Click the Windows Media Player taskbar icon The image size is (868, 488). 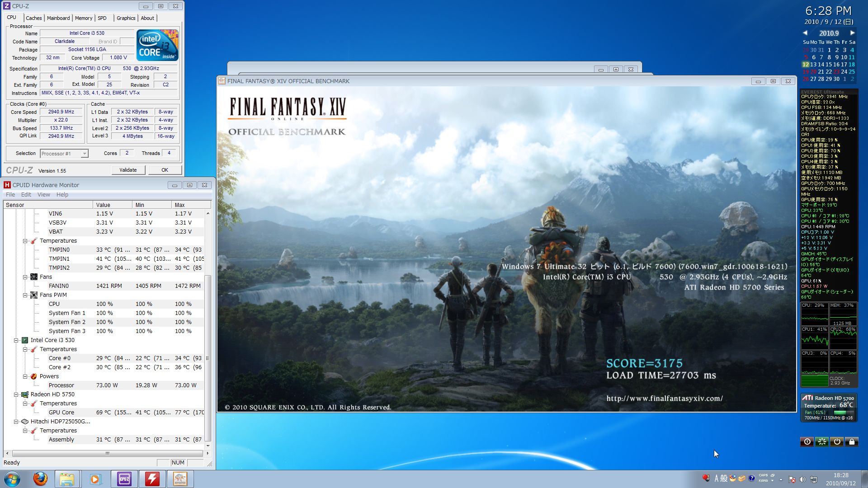95,479
